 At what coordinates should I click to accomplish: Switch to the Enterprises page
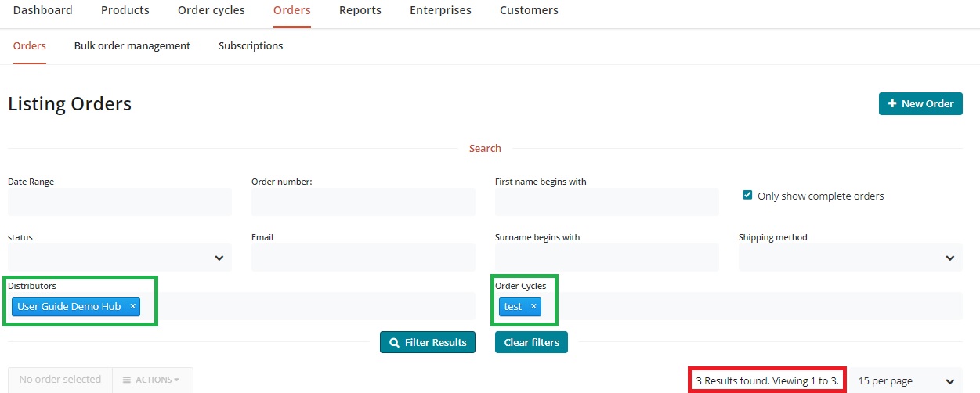coord(440,11)
